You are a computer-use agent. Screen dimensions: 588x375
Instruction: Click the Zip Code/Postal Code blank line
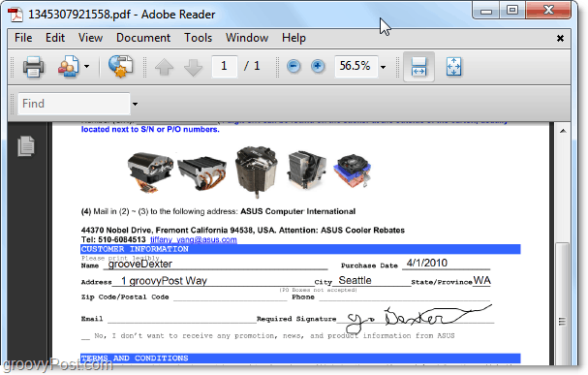(230, 297)
